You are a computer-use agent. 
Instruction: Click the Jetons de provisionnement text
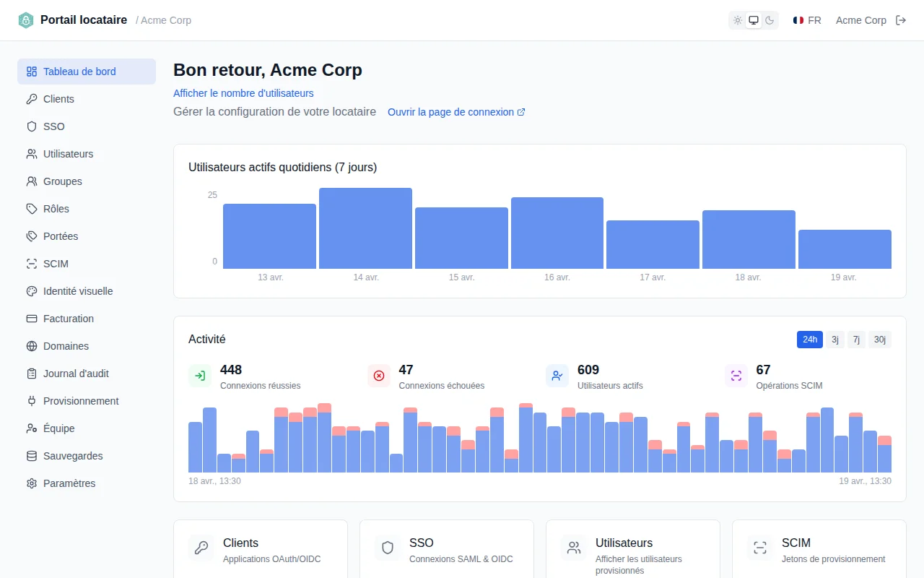(x=833, y=559)
